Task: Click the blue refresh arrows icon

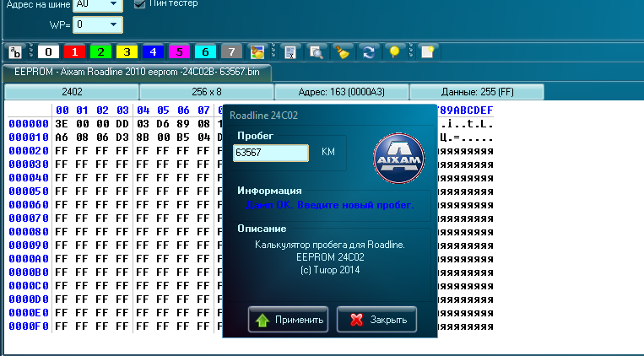Action: (368, 52)
